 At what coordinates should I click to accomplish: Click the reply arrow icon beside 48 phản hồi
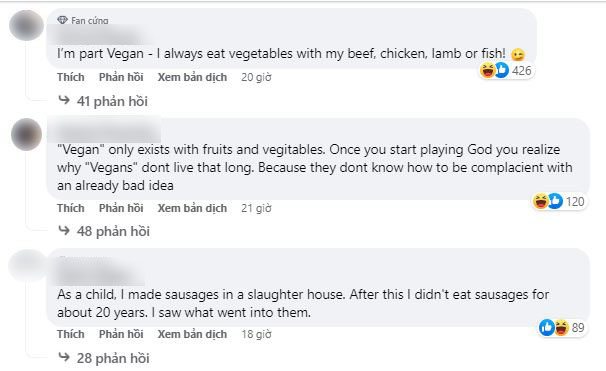click(64, 231)
